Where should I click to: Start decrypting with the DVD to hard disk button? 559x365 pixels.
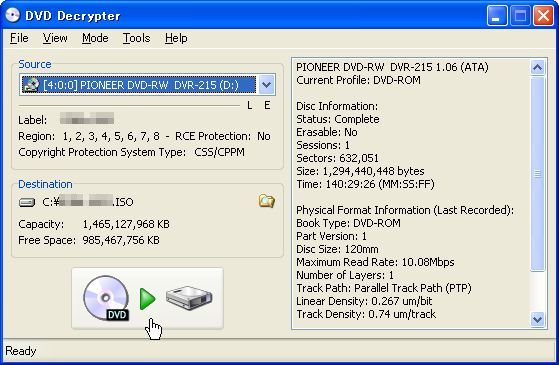pos(148,298)
